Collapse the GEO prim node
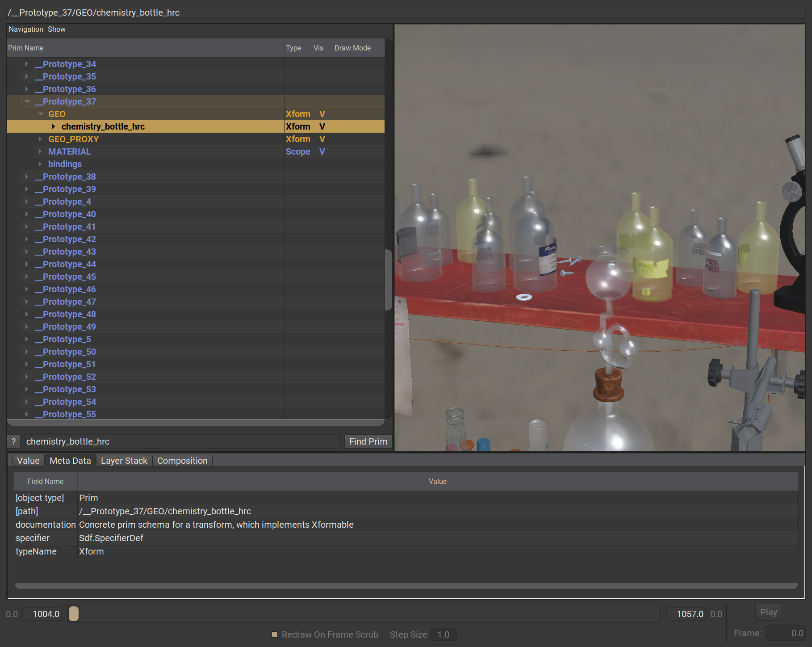812x647 pixels. pos(41,114)
